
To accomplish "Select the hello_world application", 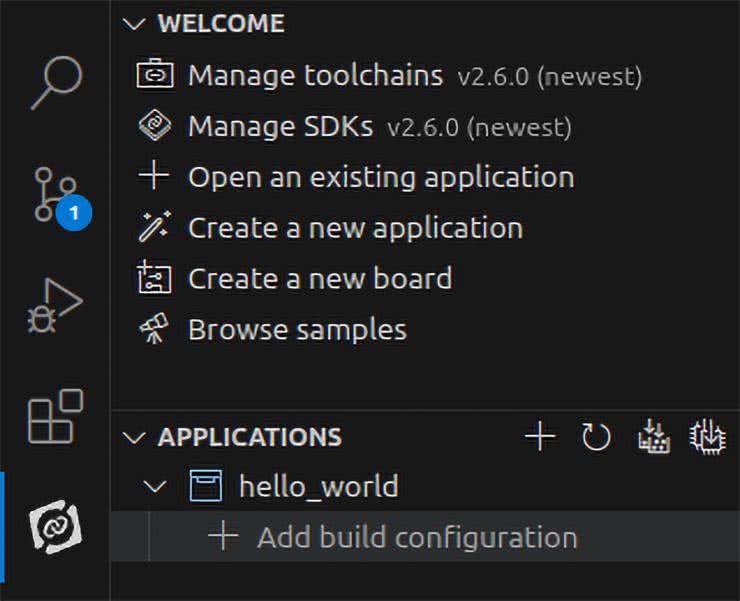I will click(318, 487).
